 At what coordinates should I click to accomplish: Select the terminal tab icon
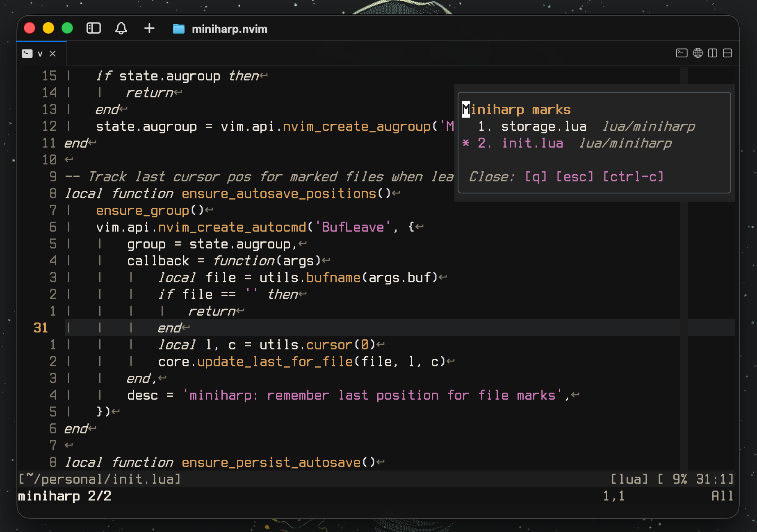pyautogui.click(x=27, y=53)
